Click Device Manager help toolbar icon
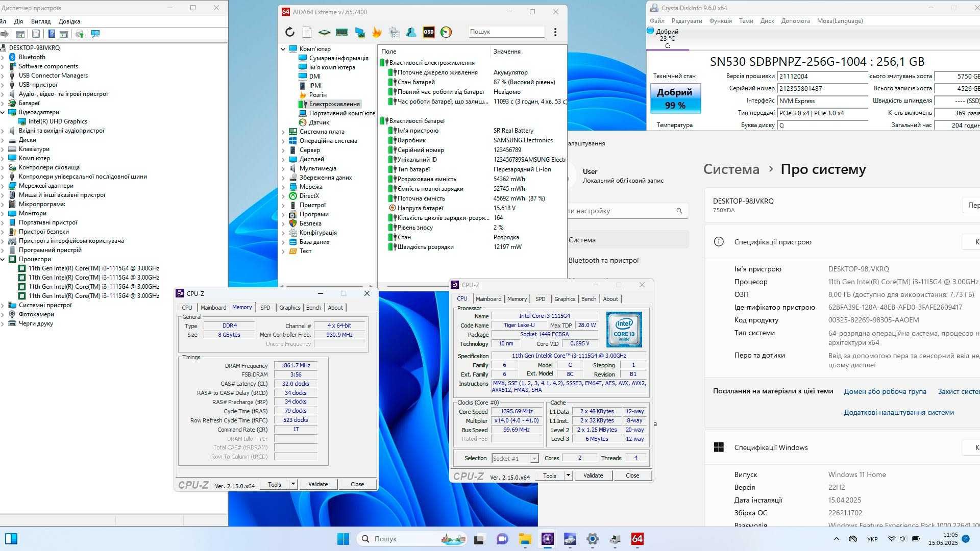This screenshot has width=980, height=551. pos(52,34)
